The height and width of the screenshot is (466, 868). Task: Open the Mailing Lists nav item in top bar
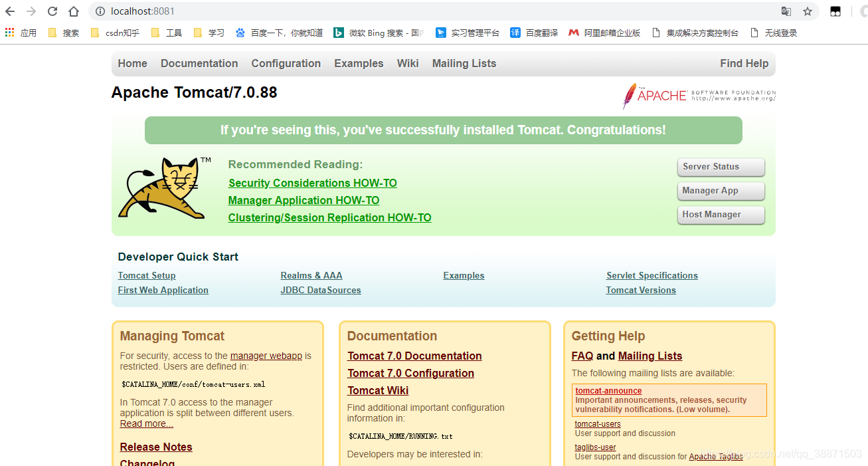464,64
